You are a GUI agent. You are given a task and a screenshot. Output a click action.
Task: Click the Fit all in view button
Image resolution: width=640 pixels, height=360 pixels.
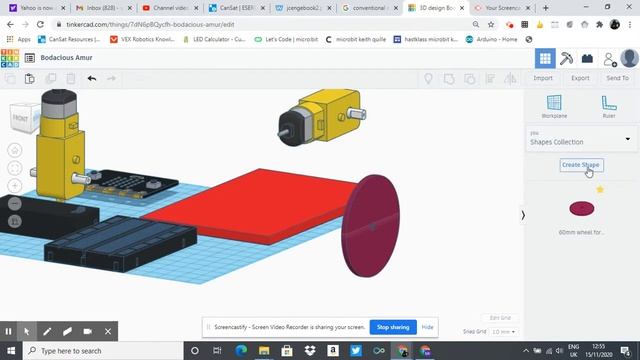click(x=15, y=168)
